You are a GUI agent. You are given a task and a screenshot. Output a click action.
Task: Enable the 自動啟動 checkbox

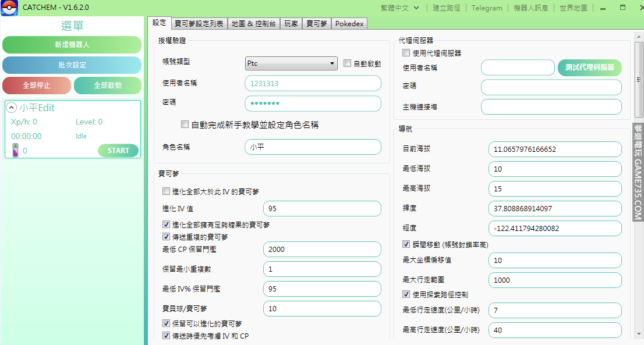pyautogui.click(x=348, y=63)
